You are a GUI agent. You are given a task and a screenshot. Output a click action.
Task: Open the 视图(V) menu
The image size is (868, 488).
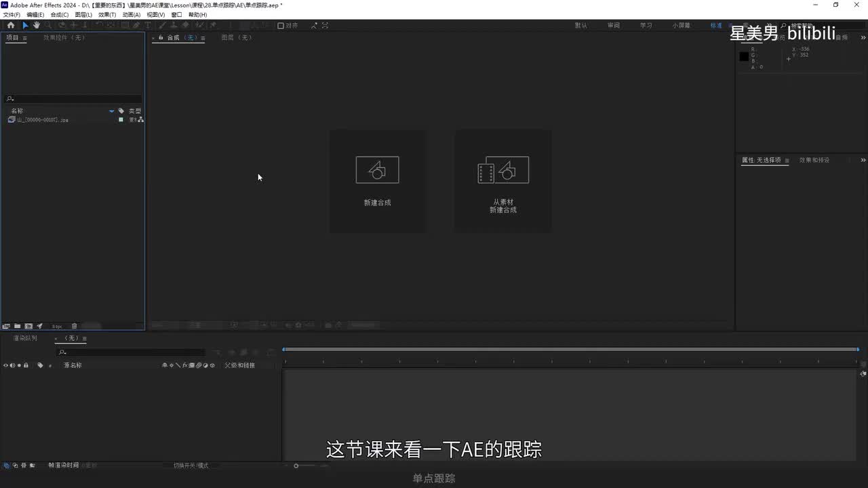[156, 14]
